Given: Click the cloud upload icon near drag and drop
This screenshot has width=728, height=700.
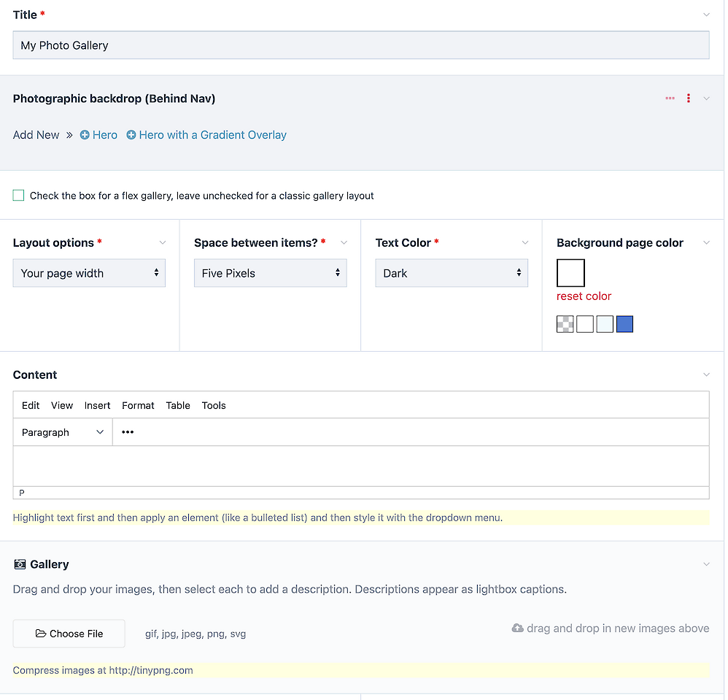Looking at the screenshot, I should (517, 628).
